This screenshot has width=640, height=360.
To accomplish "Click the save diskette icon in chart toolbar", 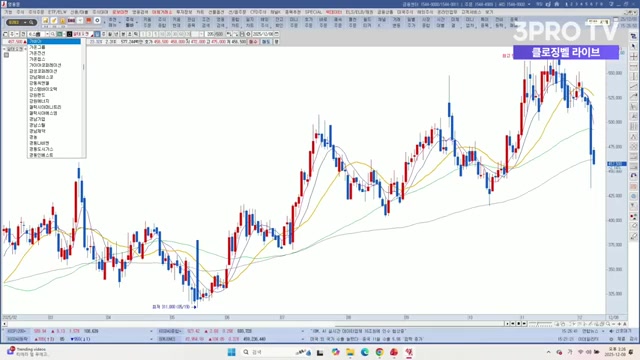I will coord(242,34).
